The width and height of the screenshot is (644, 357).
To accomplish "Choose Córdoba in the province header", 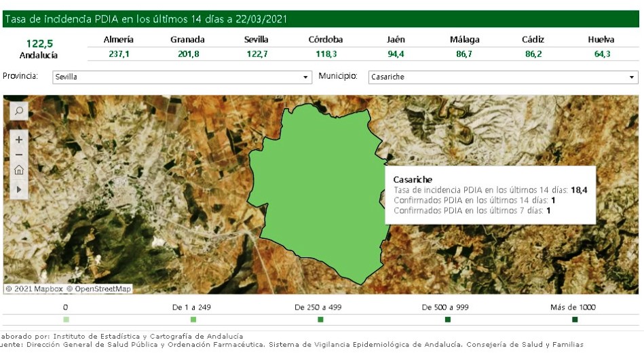I will [325, 40].
